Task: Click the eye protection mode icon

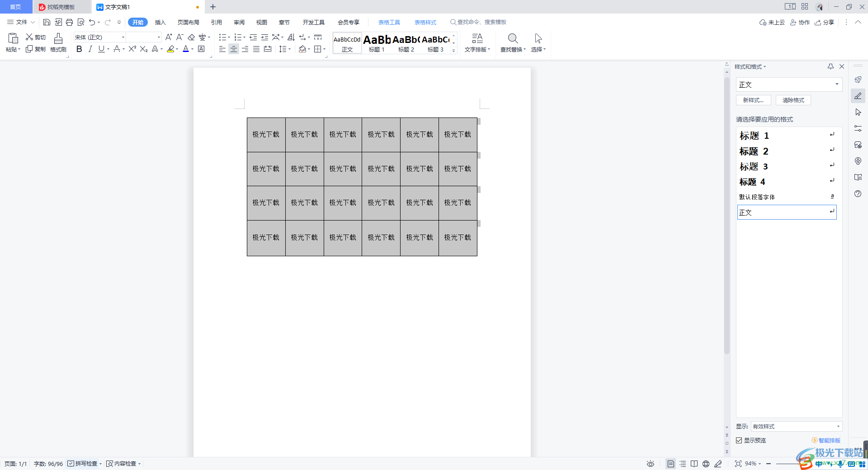Action: click(x=650, y=464)
